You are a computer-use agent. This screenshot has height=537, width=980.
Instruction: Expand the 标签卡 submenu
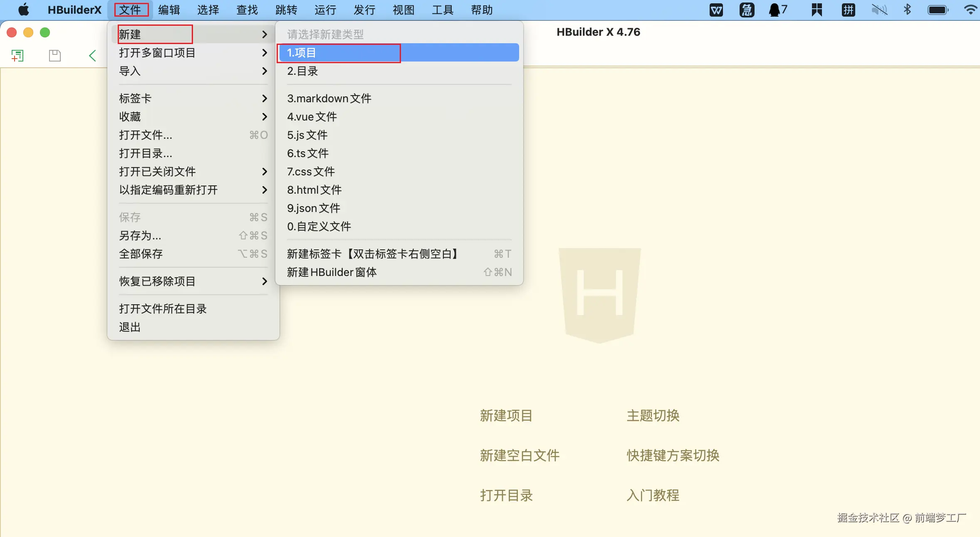pyautogui.click(x=193, y=98)
